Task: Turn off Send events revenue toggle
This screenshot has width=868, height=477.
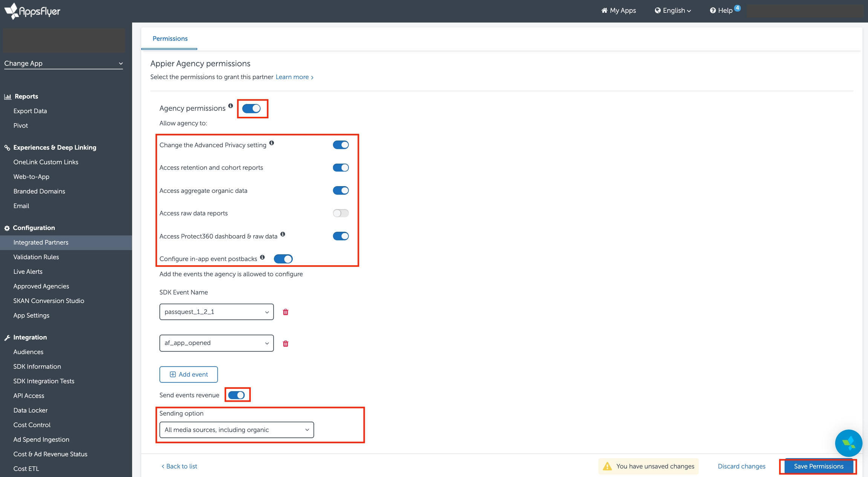Action: (x=237, y=395)
